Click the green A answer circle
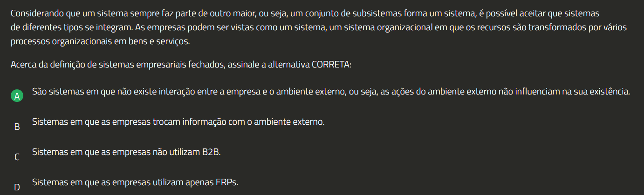 point(17,96)
